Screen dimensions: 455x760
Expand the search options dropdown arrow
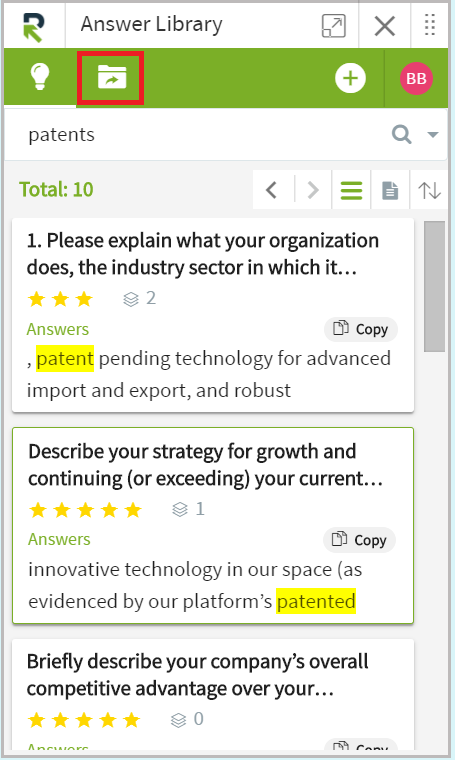point(433,135)
